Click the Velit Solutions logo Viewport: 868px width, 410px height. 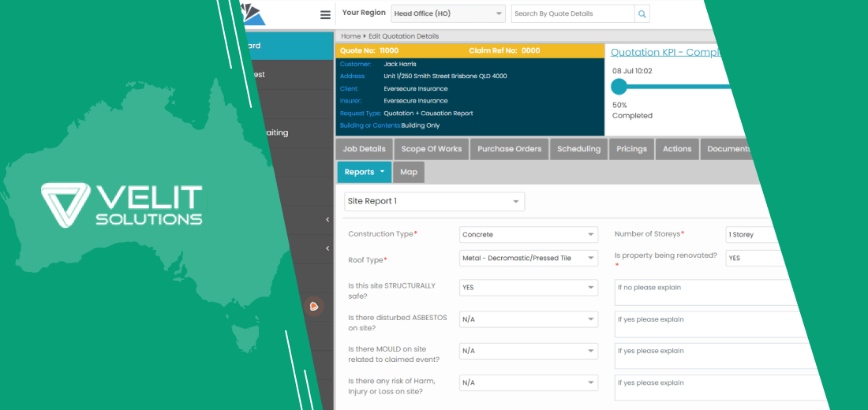(122, 205)
